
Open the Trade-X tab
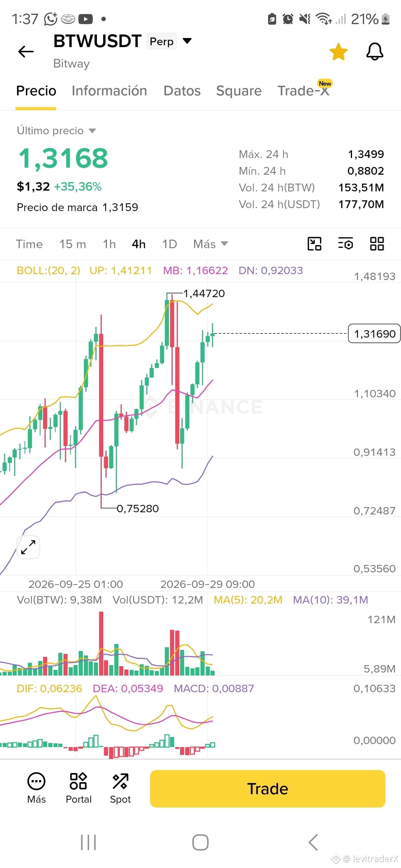tap(304, 90)
